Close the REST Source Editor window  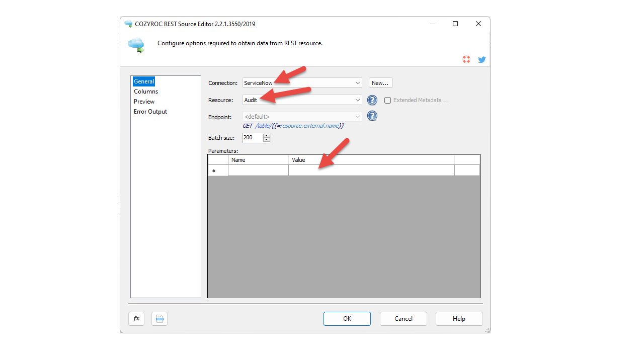click(478, 24)
